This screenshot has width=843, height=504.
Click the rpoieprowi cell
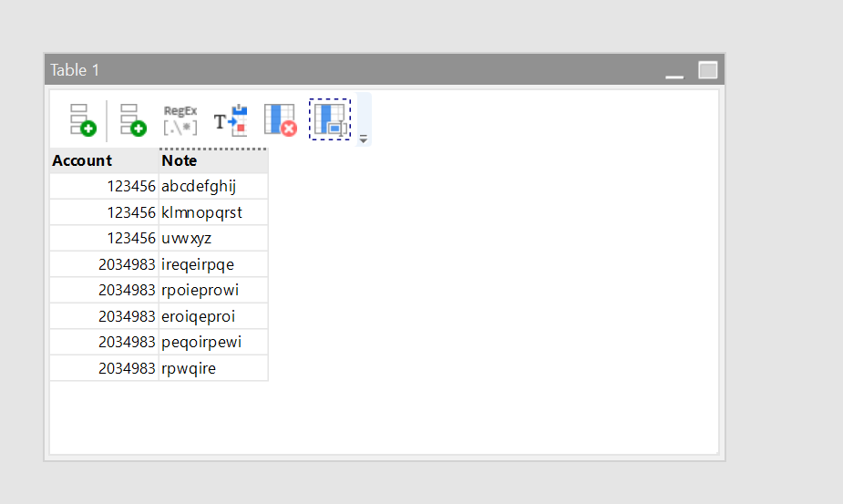(213, 290)
